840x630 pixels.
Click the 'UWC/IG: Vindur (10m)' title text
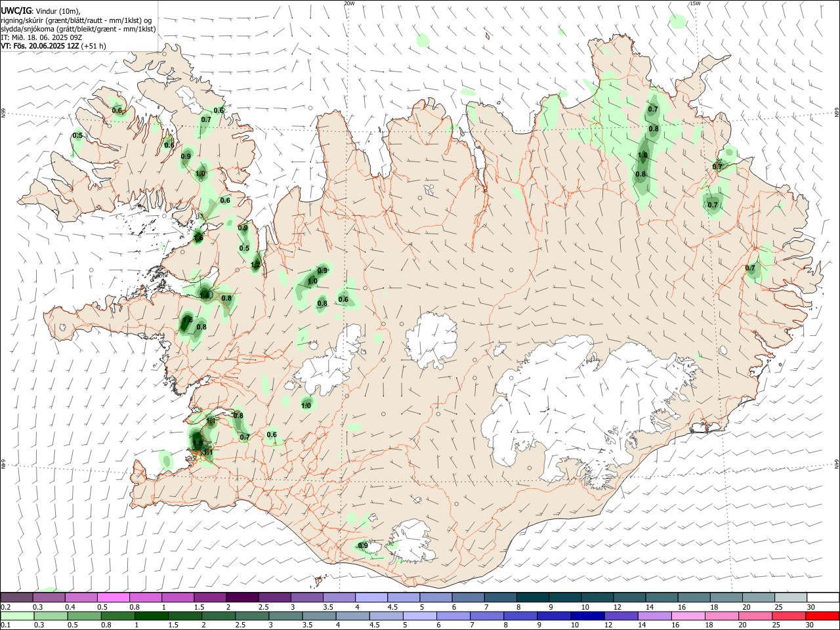click(41, 11)
